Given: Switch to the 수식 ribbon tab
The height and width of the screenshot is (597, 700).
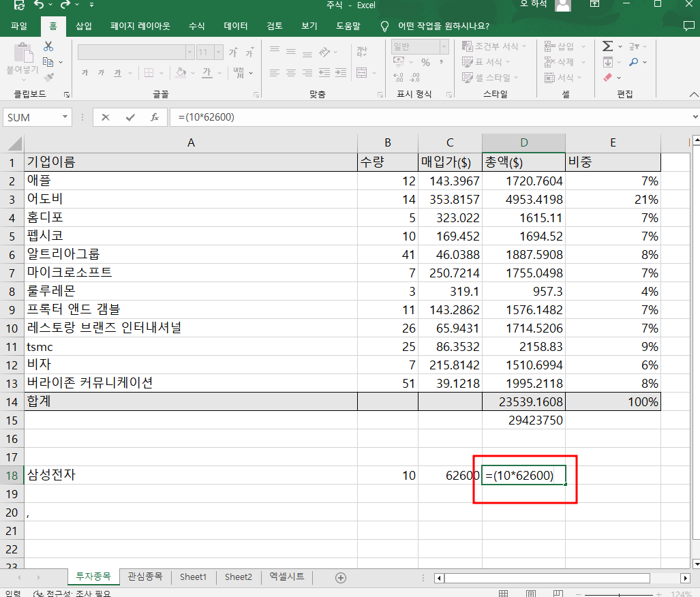Looking at the screenshot, I should [196, 26].
